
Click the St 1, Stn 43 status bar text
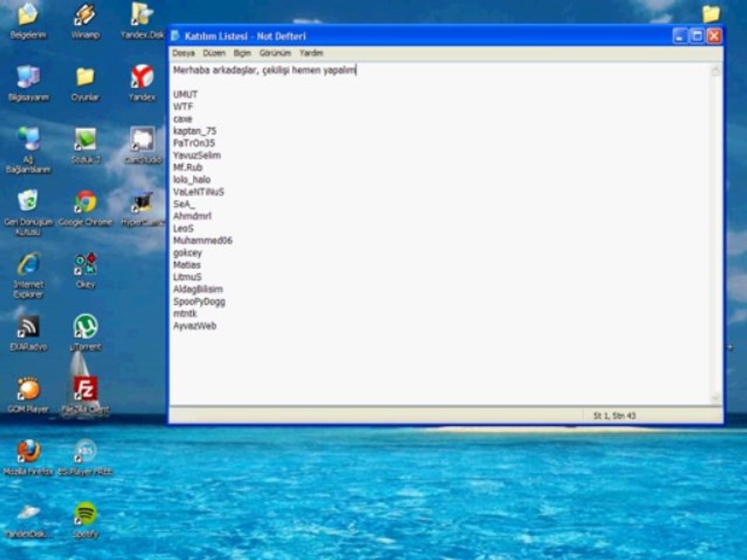pyautogui.click(x=615, y=415)
